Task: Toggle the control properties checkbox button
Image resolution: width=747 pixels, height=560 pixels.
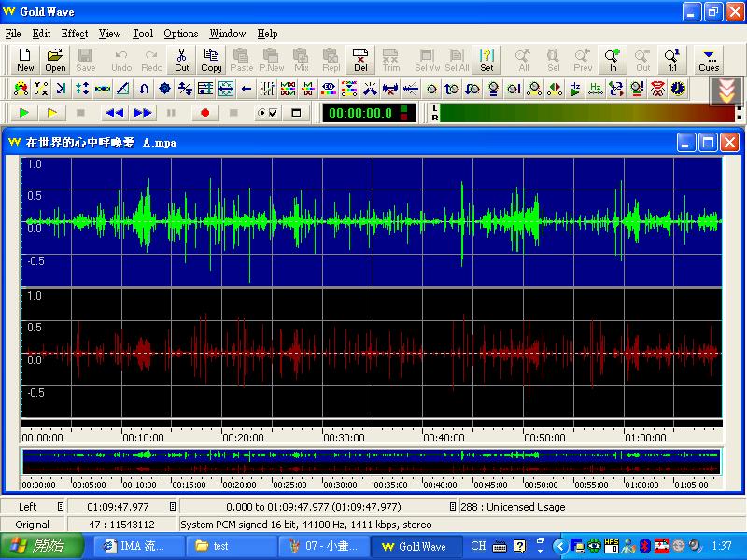Action: coord(267,113)
